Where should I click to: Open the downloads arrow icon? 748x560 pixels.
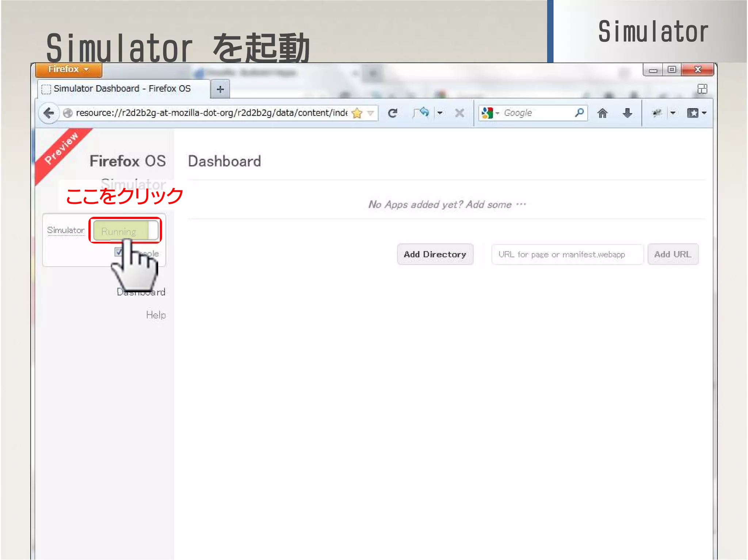coord(627,113)
